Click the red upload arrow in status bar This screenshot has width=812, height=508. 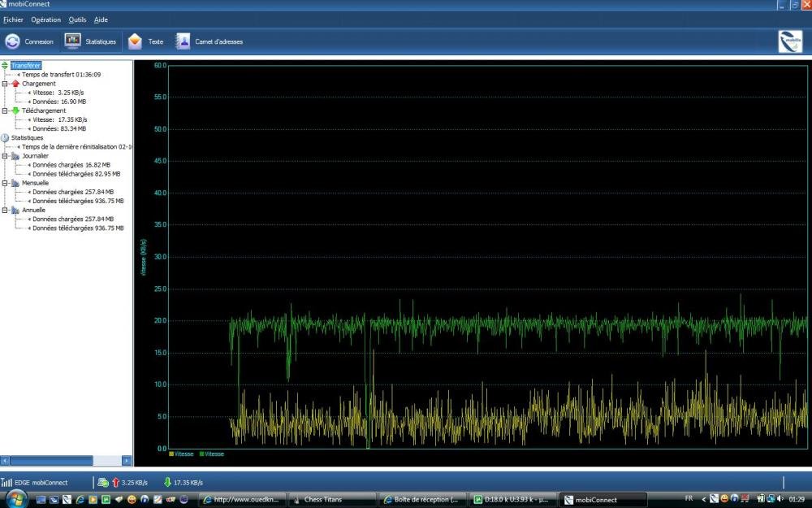coord(115,482)
